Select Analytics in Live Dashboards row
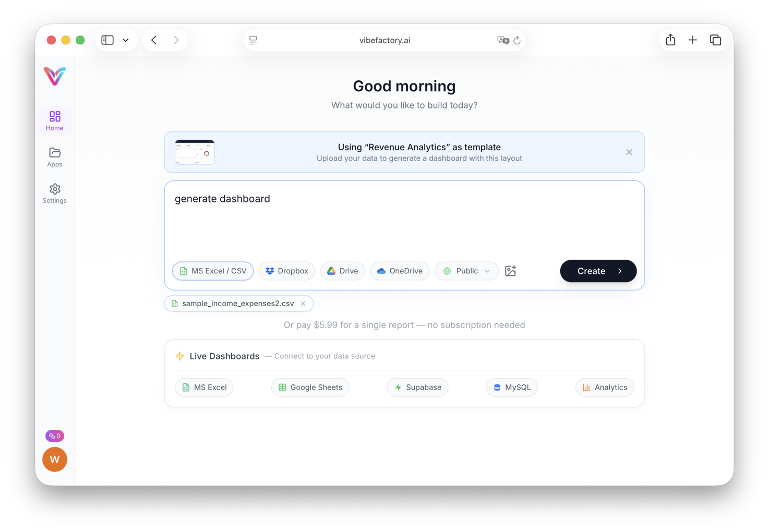The width and height of the screenshot is (769, 532). point(604,387)
